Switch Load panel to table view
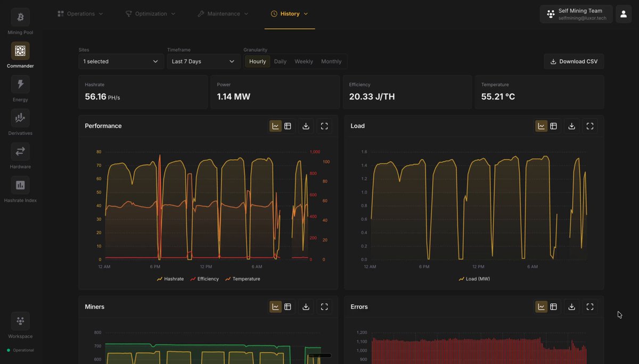This screenshot has height=364, width=639. tap(553, 126)
